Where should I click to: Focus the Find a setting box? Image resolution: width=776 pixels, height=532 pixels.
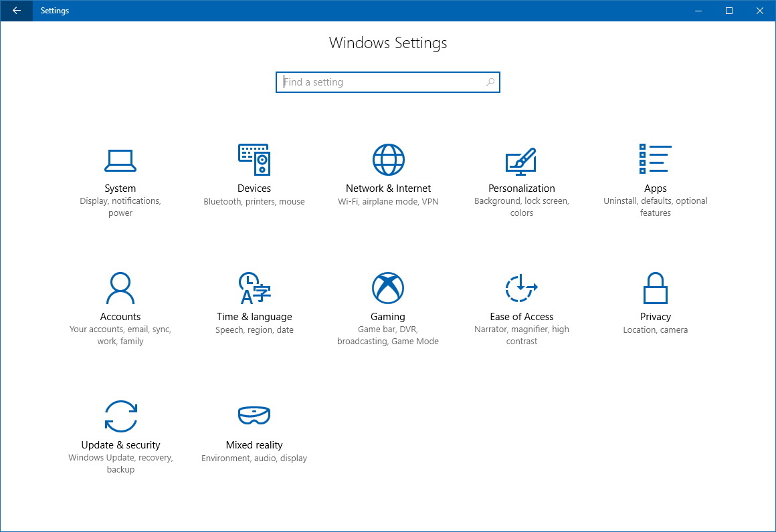pos(387,82)
